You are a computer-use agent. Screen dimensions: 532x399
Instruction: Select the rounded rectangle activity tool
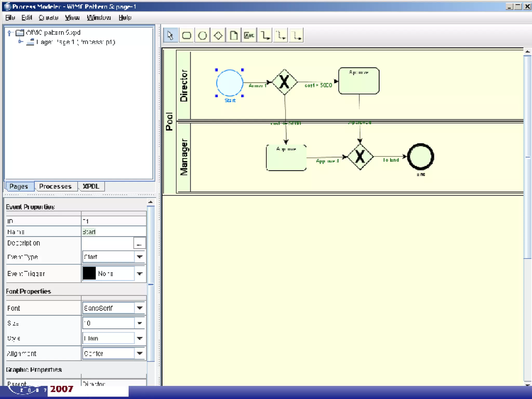(x=187, y=35)
